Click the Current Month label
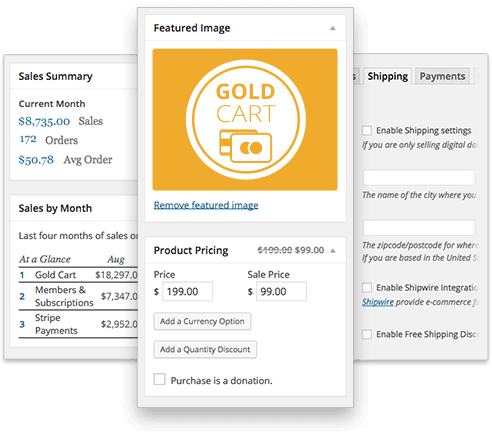This screenshot has height=435, width=492. pyautogui.click(x=52, y=104)
